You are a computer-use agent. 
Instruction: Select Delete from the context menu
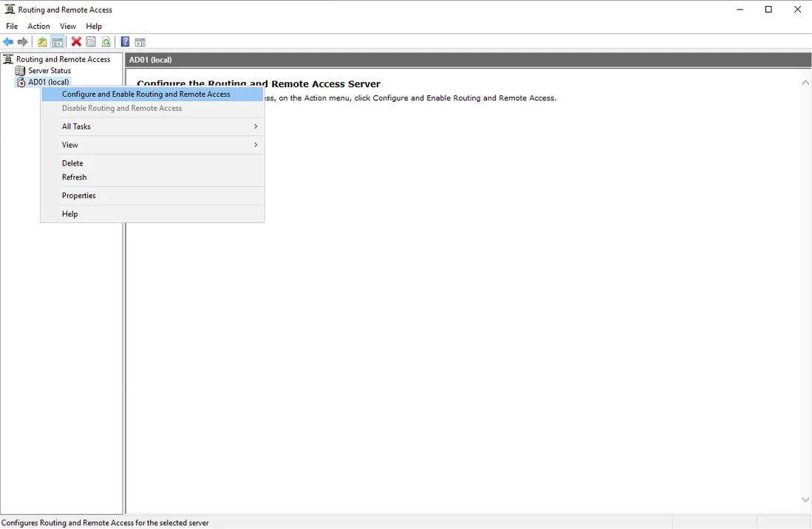pos(72,163)
